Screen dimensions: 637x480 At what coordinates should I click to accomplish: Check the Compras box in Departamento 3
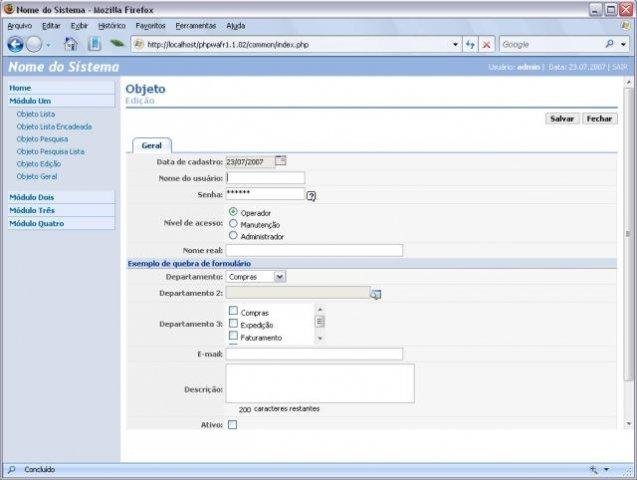coord(233,311)
